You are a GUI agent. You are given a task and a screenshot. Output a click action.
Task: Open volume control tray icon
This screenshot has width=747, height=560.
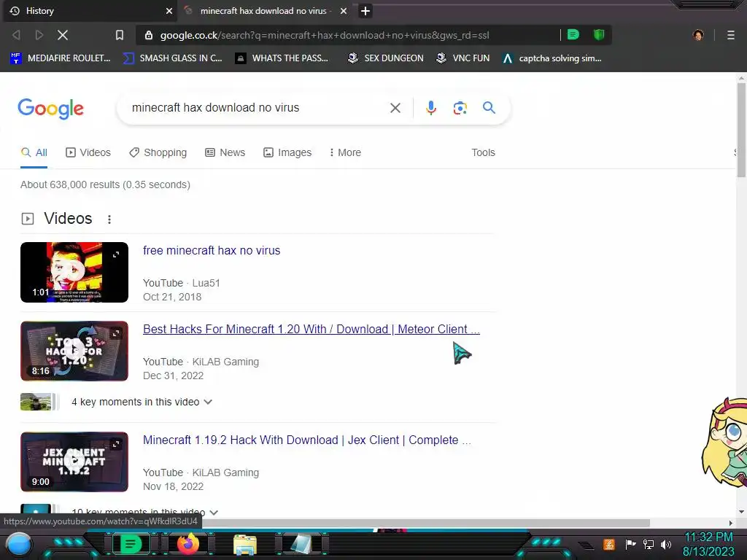[x=665, y=544]
